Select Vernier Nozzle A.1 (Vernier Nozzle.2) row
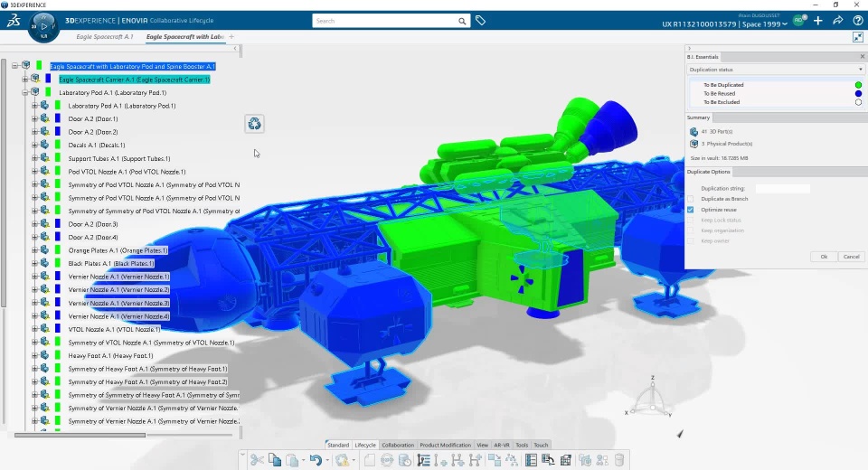Screen dimensions: 868x470 [119, 289]
